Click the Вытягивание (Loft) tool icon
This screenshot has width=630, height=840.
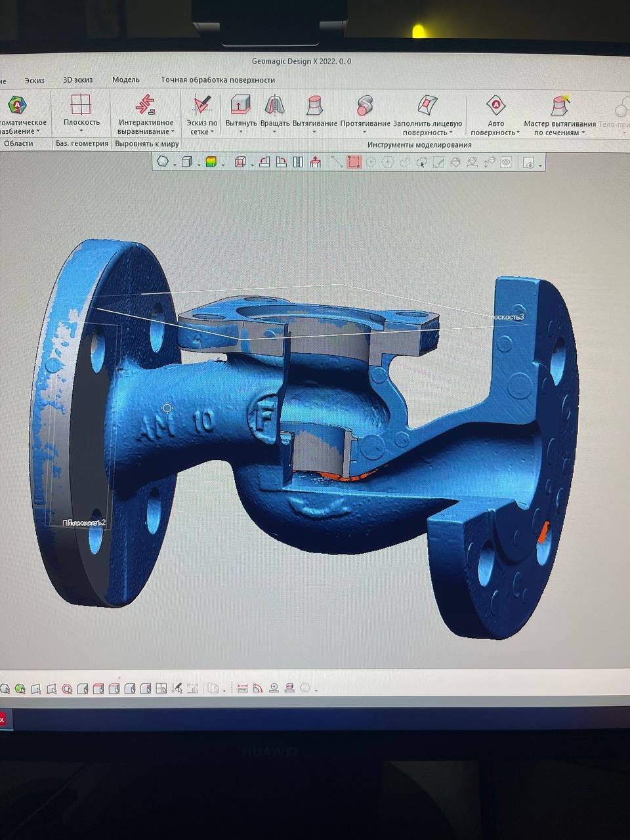tap(314, 105)
